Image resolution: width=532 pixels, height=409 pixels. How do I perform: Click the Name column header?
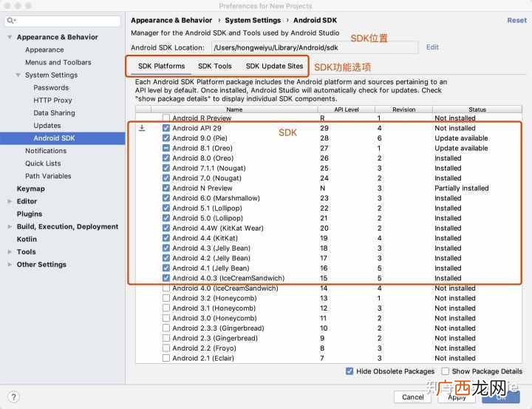point(234,109)
